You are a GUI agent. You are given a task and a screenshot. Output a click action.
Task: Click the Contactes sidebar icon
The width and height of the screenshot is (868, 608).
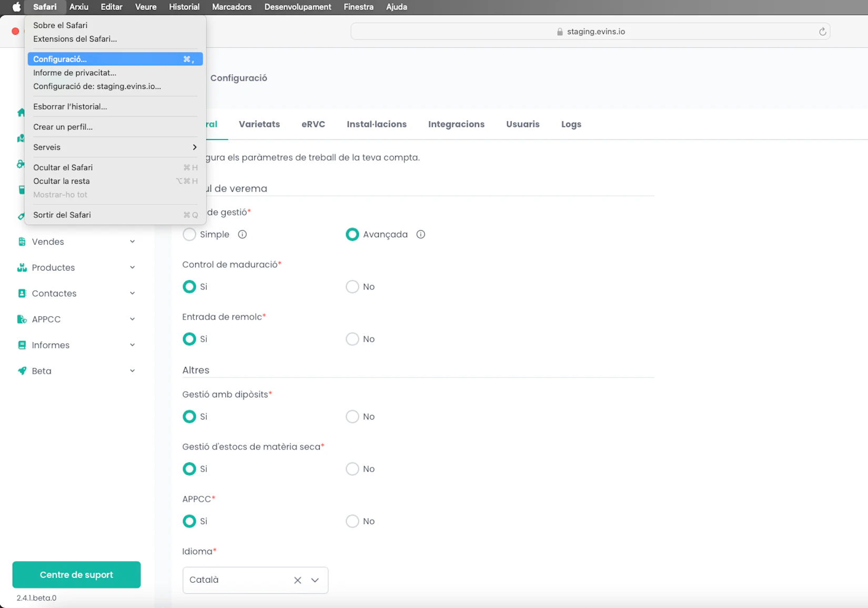click(22, 293)
